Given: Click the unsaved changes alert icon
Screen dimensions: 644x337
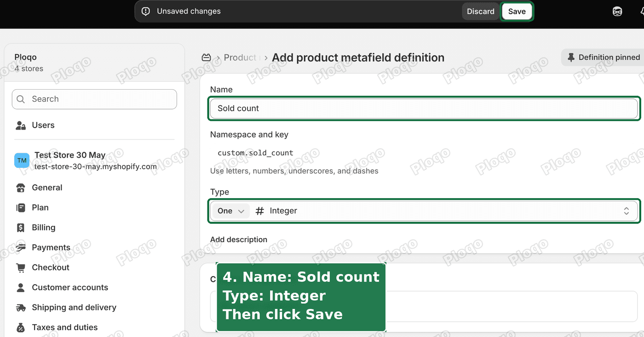Looking at the screenshot, I should 146,11.
